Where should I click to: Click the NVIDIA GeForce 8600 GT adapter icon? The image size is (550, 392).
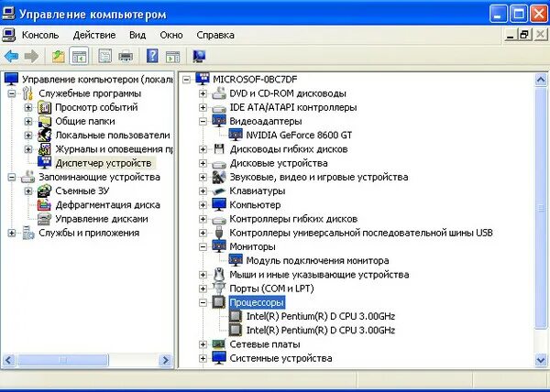tap(236, 135)
